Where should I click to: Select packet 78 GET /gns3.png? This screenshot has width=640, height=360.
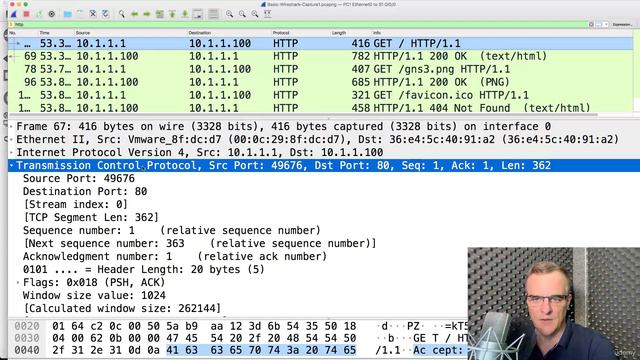(x=320, y=69)
